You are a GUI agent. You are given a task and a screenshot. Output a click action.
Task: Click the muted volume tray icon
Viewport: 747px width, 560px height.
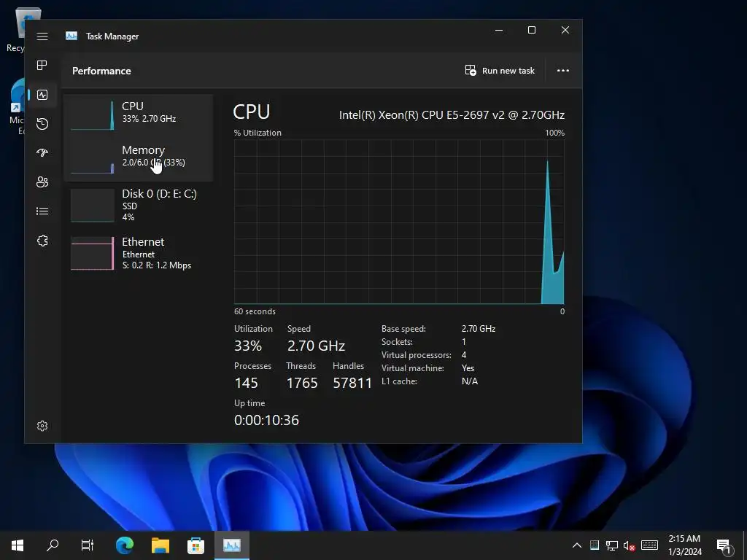630,545
